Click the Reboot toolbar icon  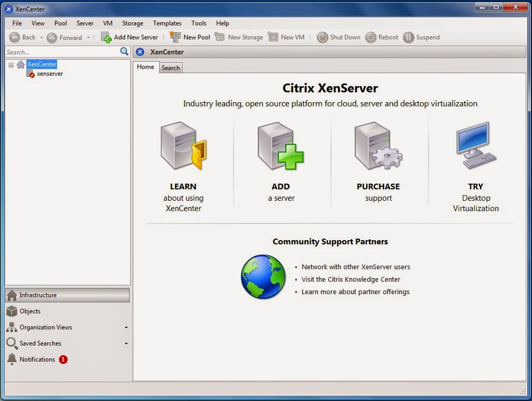click(x=371, y=37)
